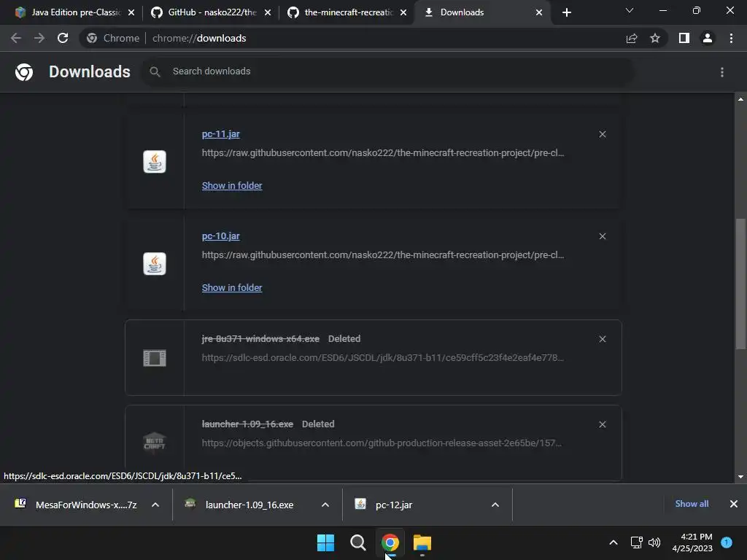Expand options for pc-12.jar download

pyautogui.click(x=495, y=505)
